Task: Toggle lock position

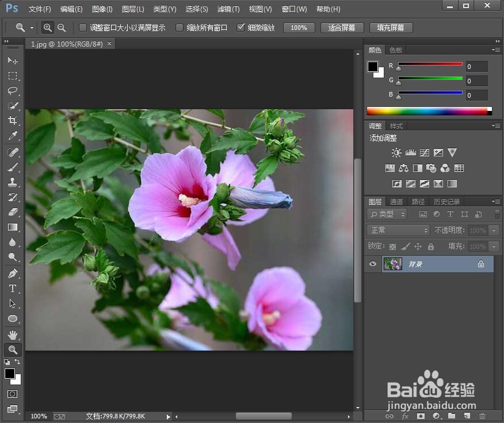Action: click(418, 247)
